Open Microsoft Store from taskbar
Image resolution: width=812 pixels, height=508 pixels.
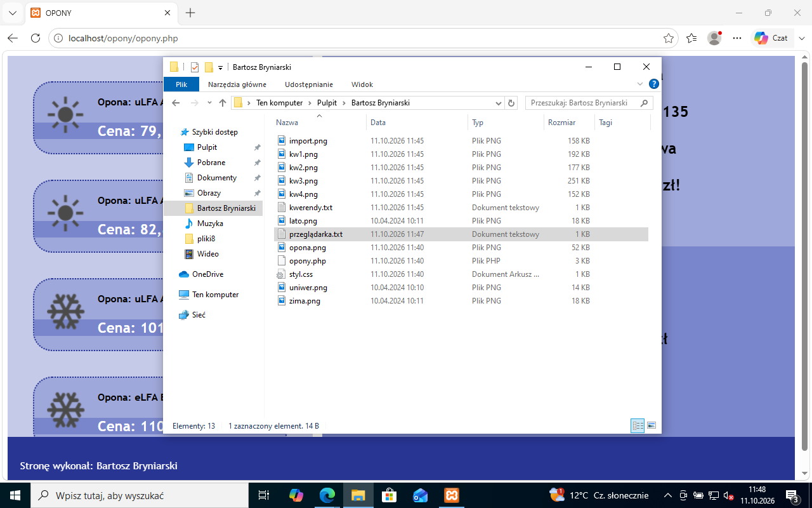pyautogui.click(x=390, y=495)
